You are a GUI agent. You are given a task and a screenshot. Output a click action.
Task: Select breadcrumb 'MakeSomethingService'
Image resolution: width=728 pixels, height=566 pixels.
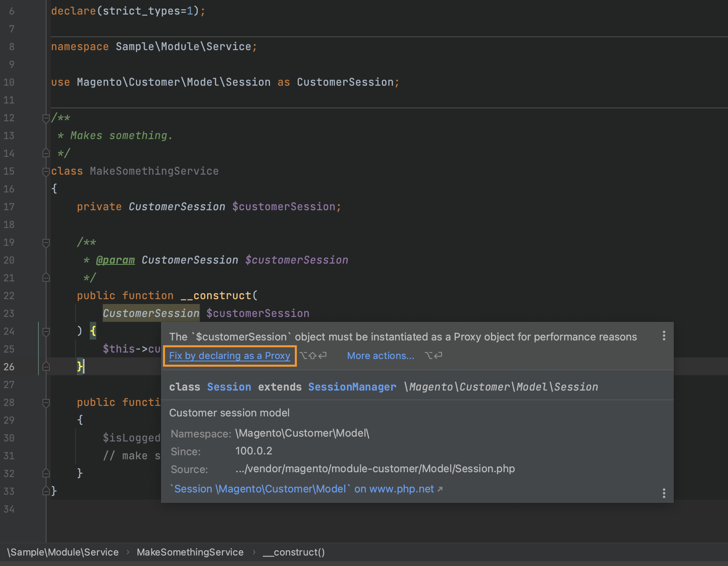tap(190, 552)
